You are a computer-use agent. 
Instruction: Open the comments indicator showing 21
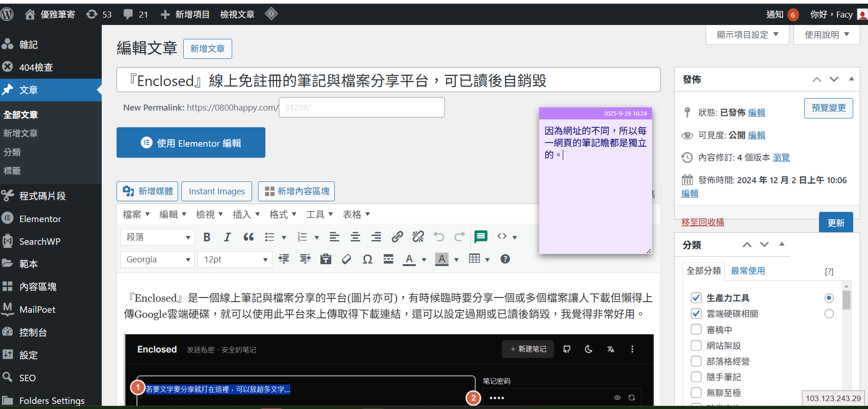[135, 14]
